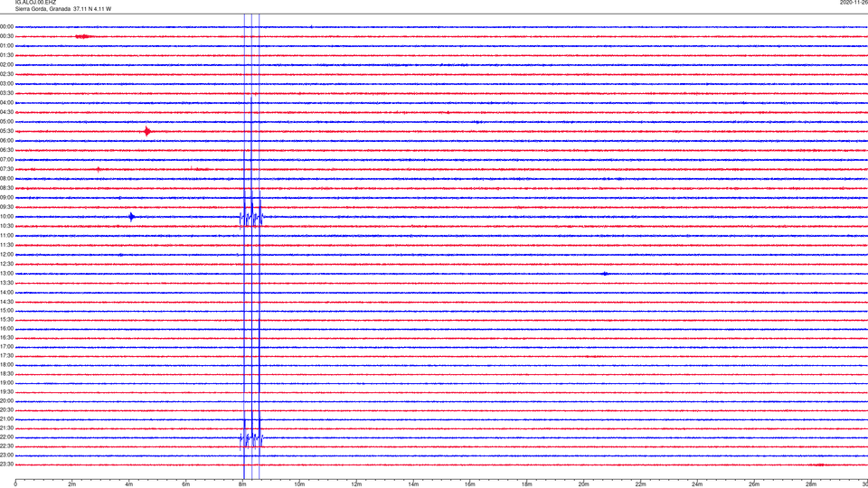Select the 17:00 time label
The image size is (868, 488).
6,347
